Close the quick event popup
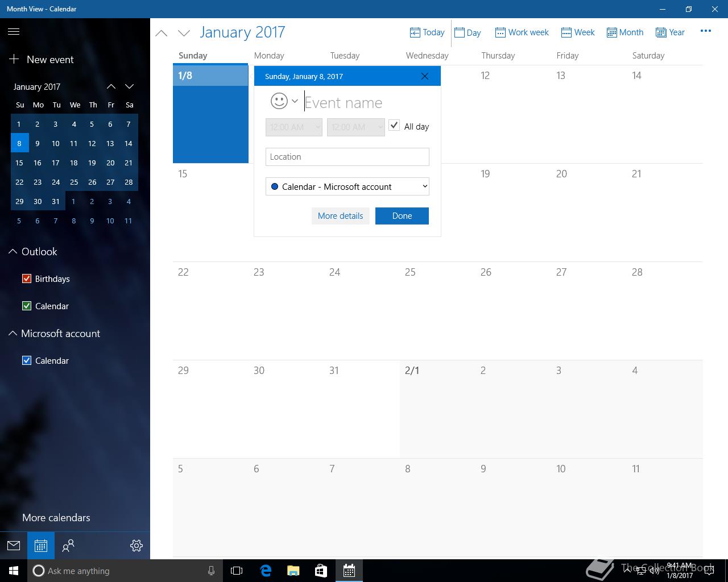The height and width of the screenshot is (582, 728). tap(424, 76)
